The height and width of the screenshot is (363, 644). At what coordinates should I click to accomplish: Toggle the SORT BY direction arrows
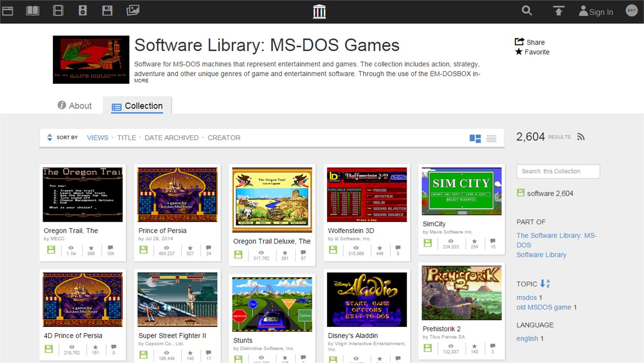click(50, 137)
